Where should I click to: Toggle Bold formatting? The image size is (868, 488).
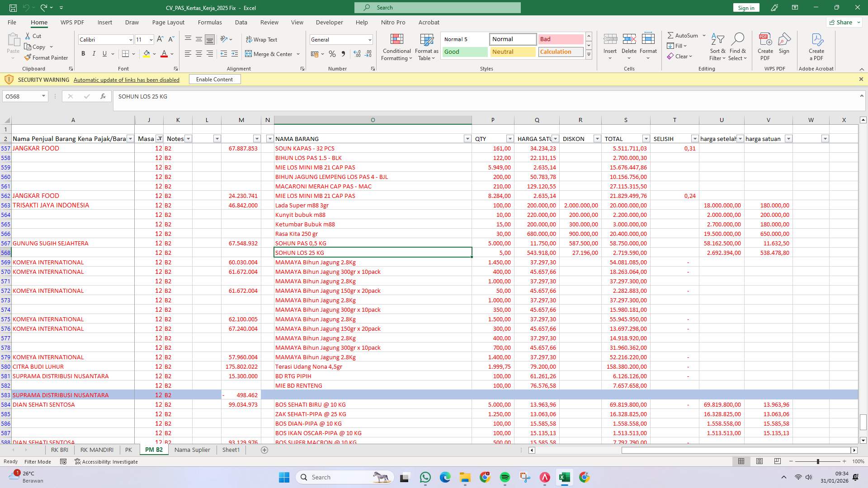click(x=83, y=53)
